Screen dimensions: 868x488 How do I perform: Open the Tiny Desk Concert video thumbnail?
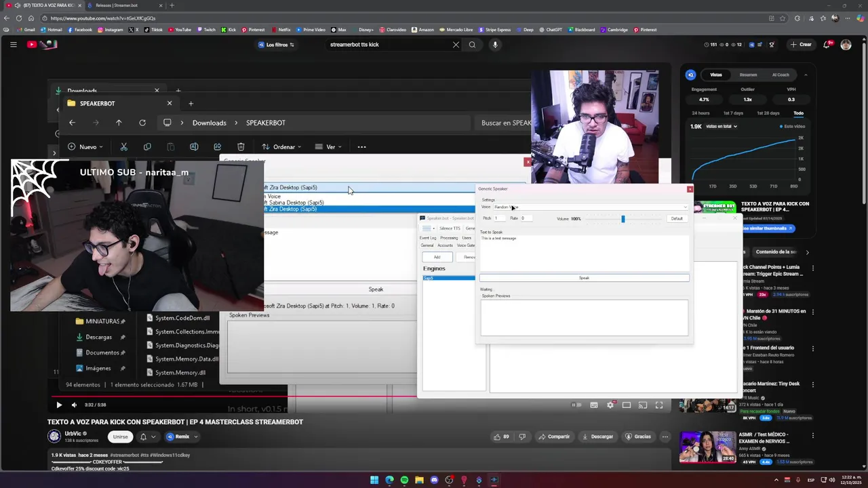tap(707, 405)
